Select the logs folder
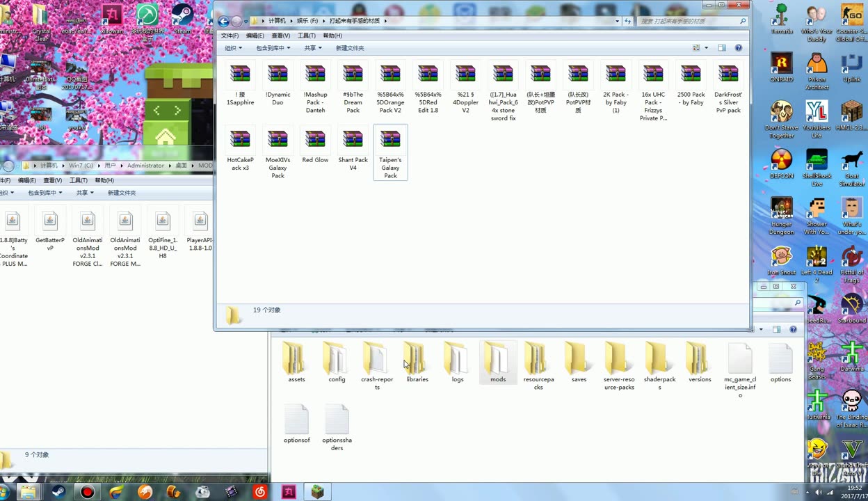 458,363
